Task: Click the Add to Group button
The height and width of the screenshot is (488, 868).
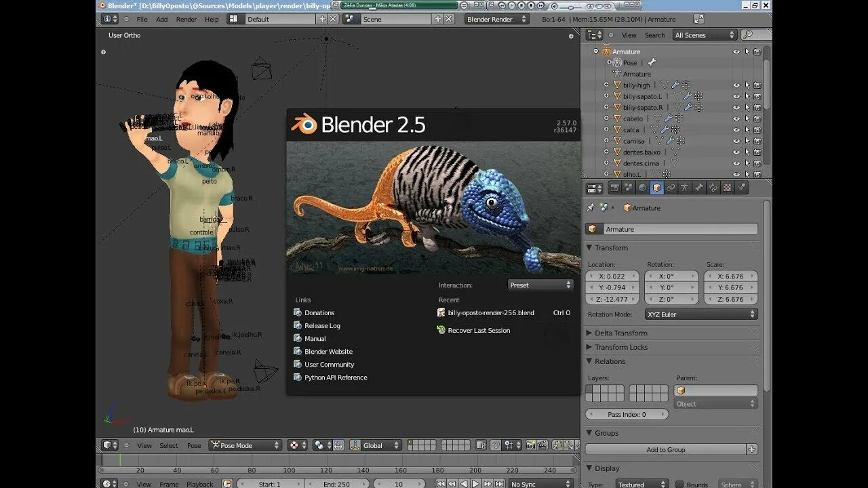Action: pos(665,449)
